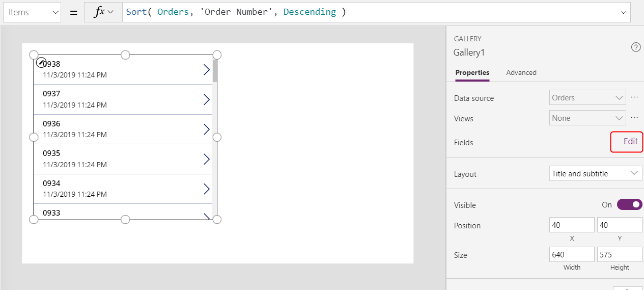
Task: Click the gallery edit pencil icon
Action: tap(41, 62)
